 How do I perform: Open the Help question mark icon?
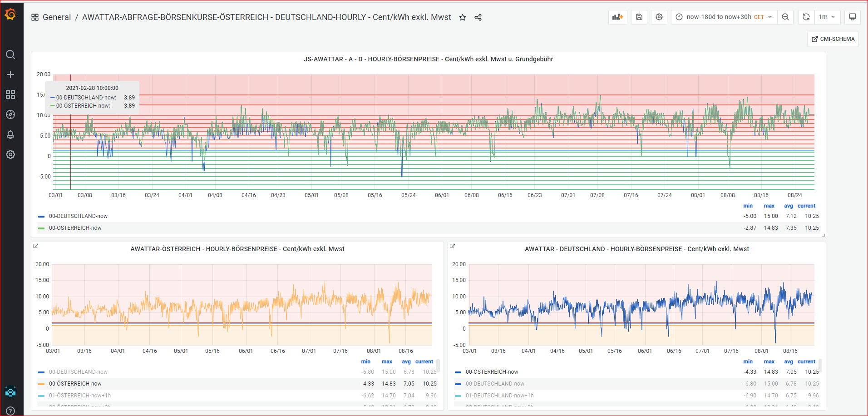(x=10, y=411)
